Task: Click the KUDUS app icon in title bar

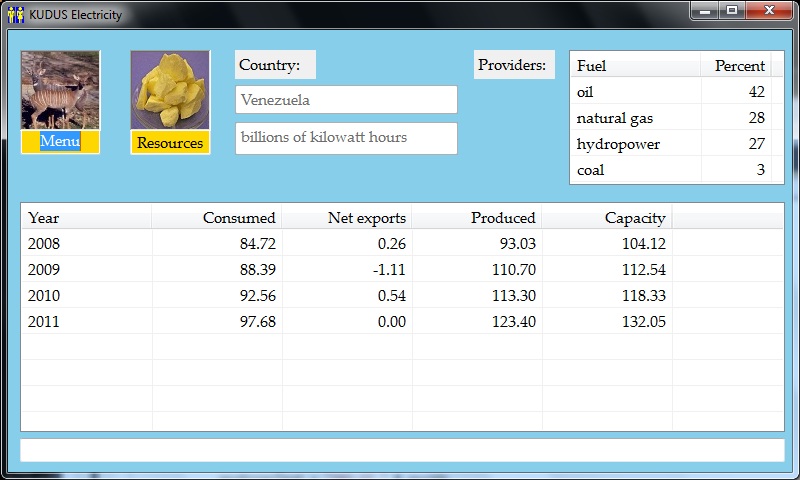Action: [x=16, y=14]
